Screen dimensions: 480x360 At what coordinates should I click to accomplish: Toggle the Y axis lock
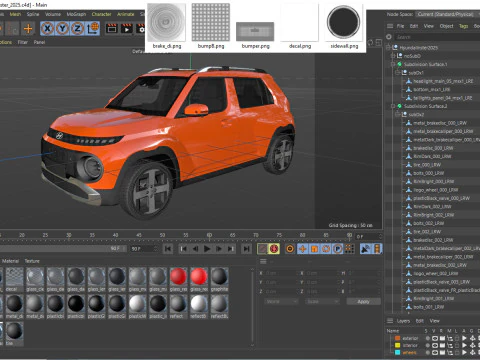[62, 28]
